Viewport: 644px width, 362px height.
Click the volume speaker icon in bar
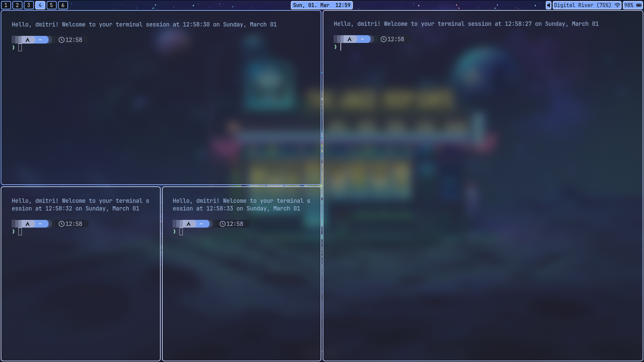point(548,5)
